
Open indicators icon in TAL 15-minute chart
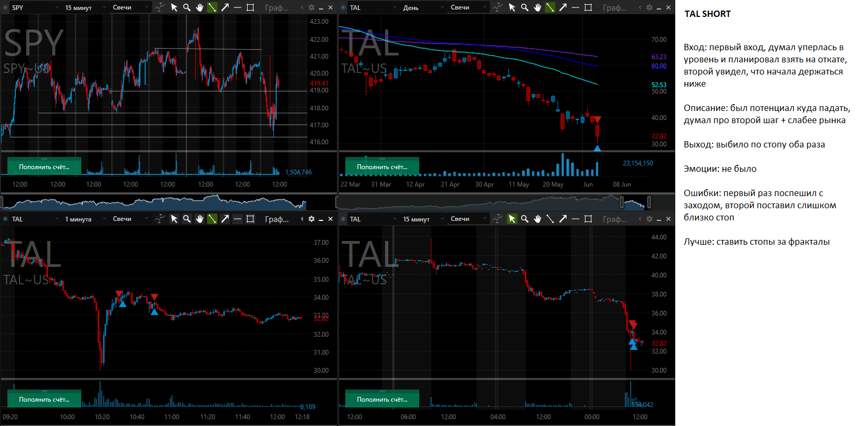[x=498, y=219]
